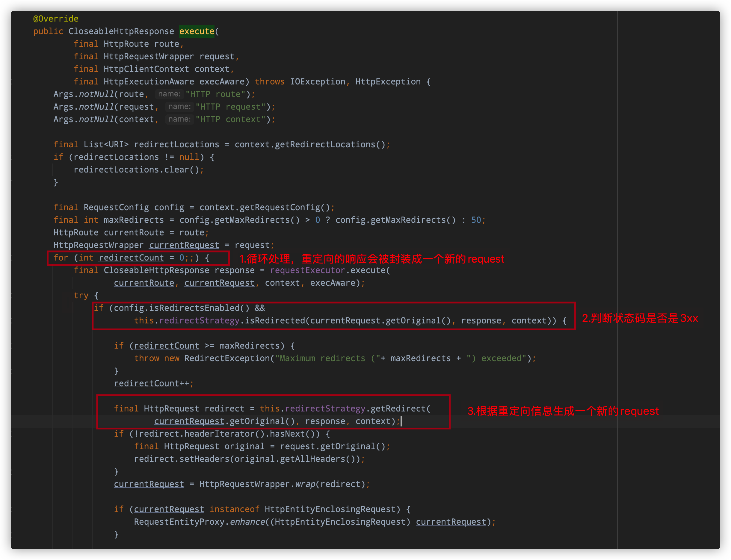Click the name: hint before "HTTP request"
The height and width of the screenshot is (560, 731).
(x=179, y=107)
